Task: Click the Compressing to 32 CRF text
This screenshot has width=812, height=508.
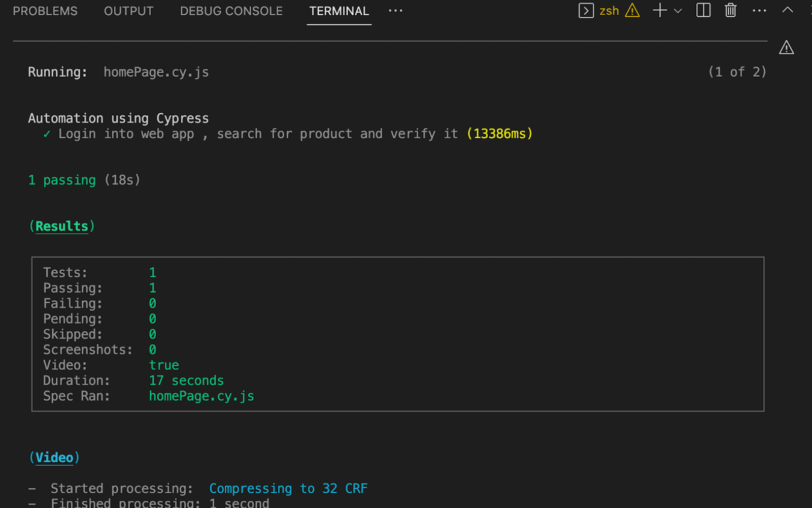Action: pos(288,488)
